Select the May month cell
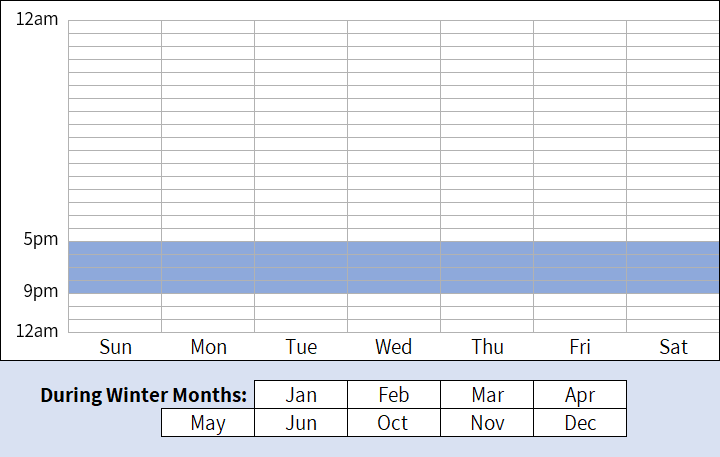Screen dimensions: 720x457 (208, 423)
